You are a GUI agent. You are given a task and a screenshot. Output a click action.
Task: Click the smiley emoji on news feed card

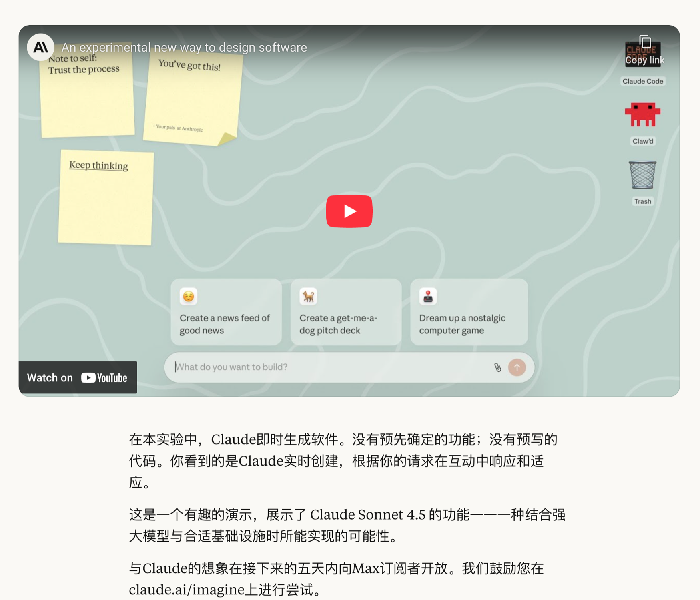coord(188,297)
